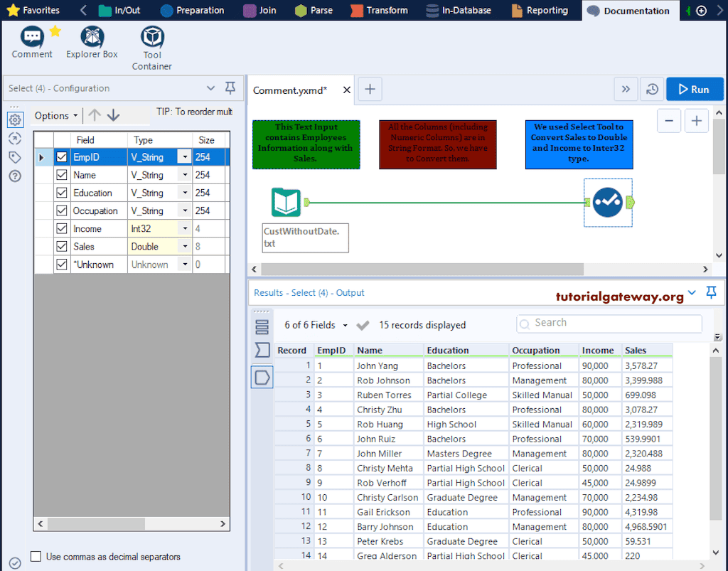Uncheck the EmpID field checkbox
The width and height of the screenshot is (728, 571).
tap(62, 156)
